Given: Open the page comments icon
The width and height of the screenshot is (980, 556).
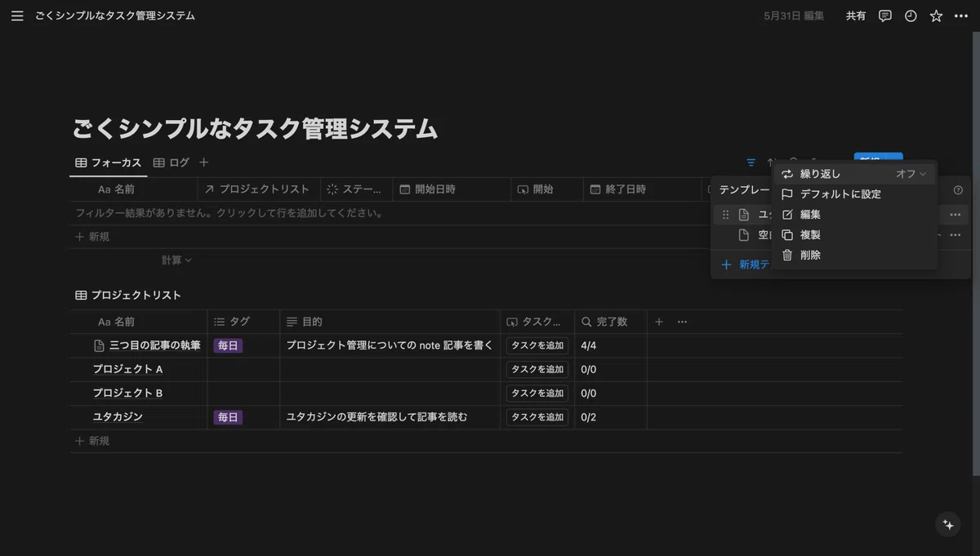Looking at the screenshot, I should coord(885,16).
